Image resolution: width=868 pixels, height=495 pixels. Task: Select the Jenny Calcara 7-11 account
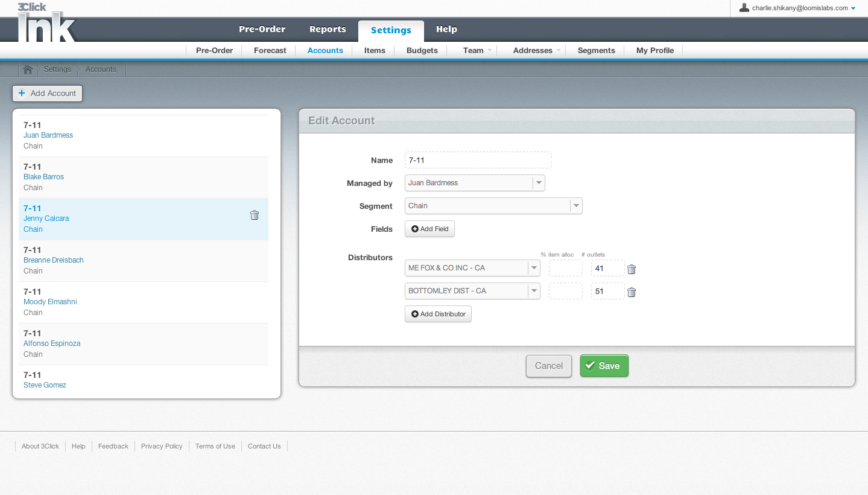(144, 219)
